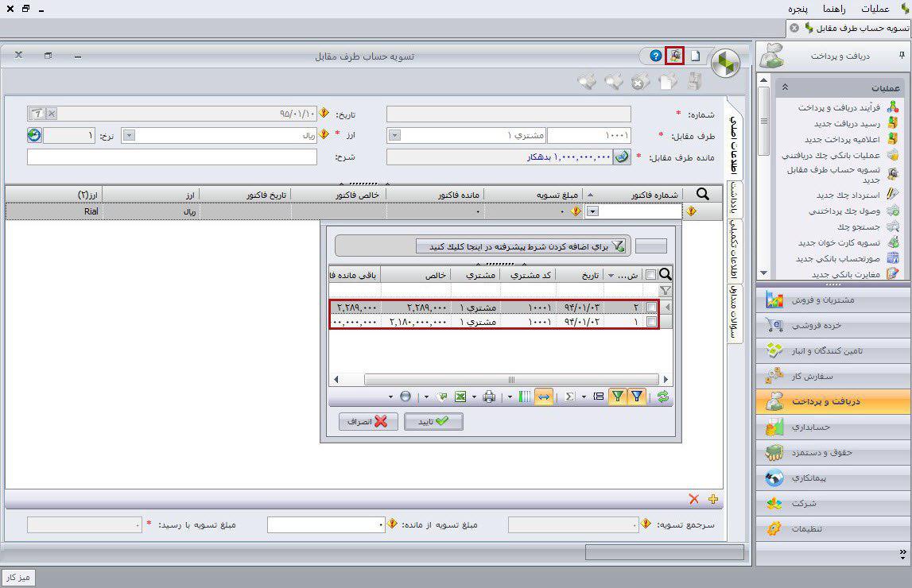Screen dimensions: 912x588
Task: Click the شماره number input field
Action: coord(508,114)
